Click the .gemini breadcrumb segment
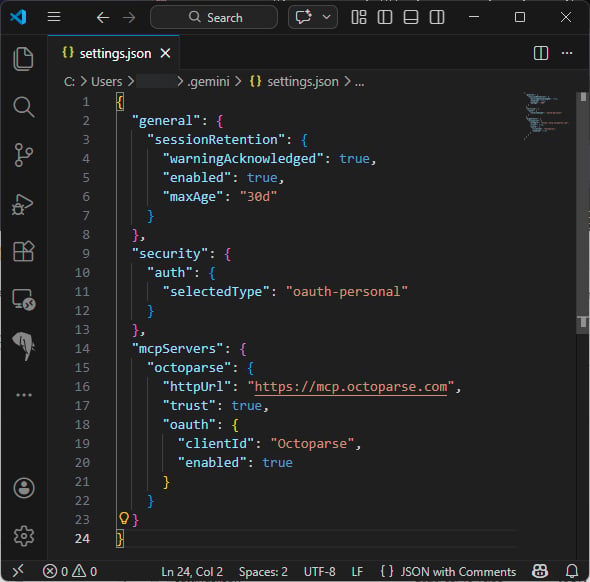 [208, 82]
